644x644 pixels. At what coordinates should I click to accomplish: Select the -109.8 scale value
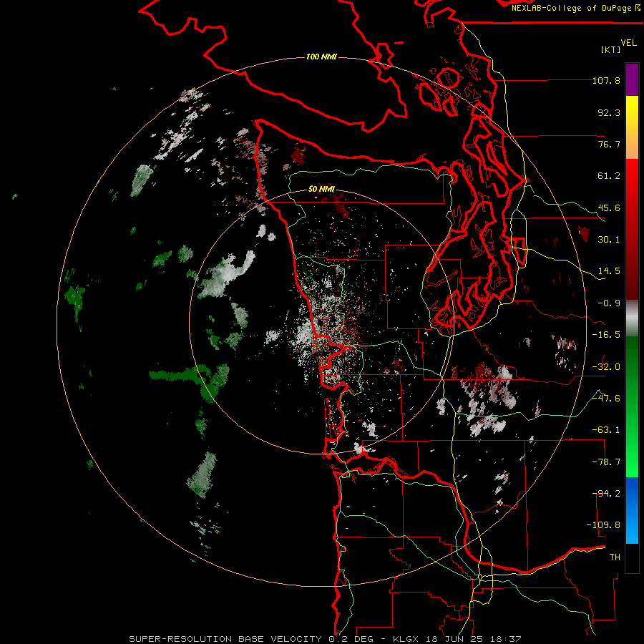(x=603, y=525)
